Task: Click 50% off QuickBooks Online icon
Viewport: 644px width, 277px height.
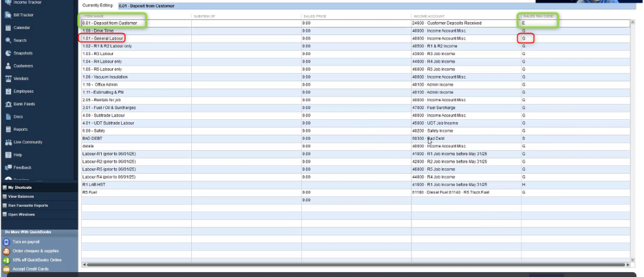Action: pos(6,260)
